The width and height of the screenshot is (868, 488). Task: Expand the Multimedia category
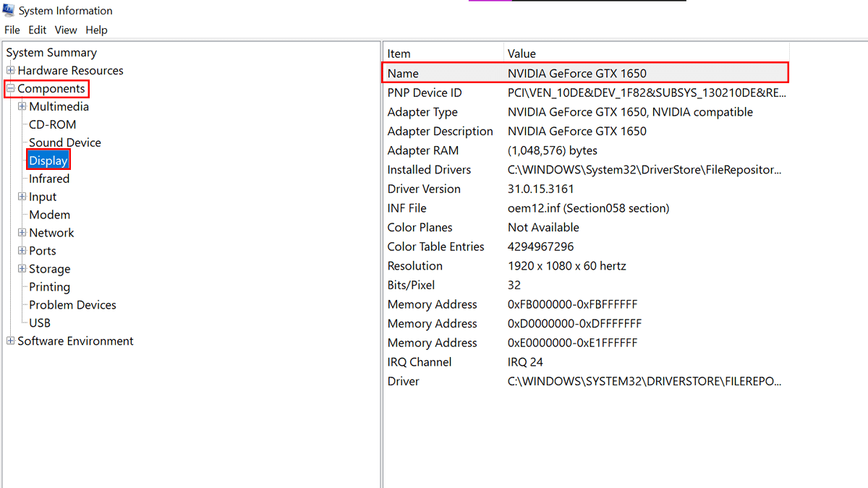(x=22, y=107)
